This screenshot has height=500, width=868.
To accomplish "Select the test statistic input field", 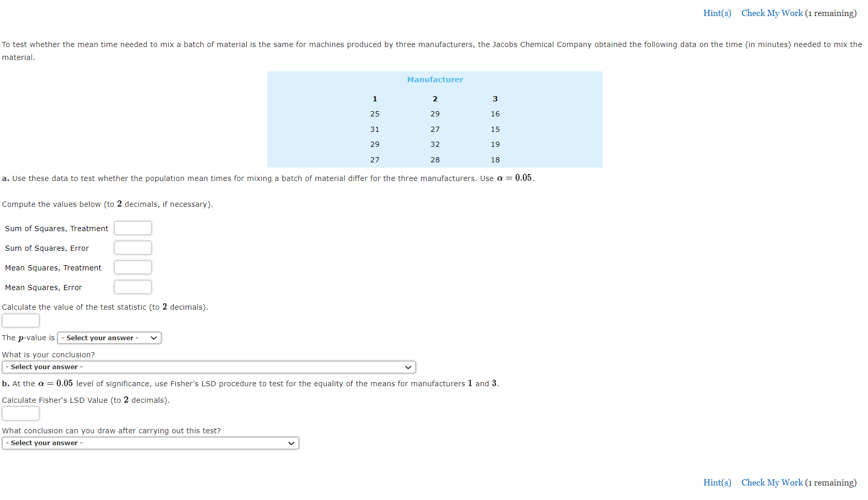I will (x=21, y=320).
